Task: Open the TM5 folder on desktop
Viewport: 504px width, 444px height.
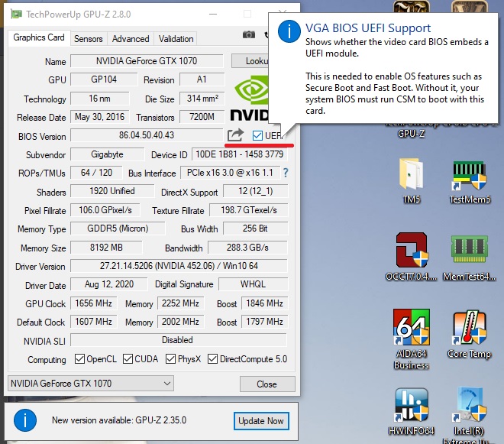Action: coord(411,181)
